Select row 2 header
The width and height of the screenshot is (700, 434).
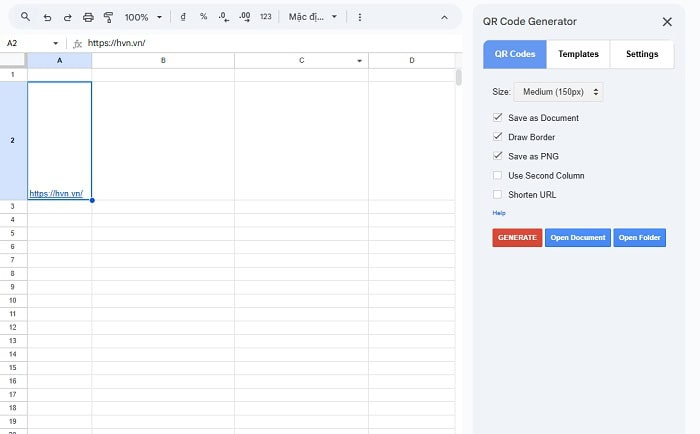(x=12, y=141)
